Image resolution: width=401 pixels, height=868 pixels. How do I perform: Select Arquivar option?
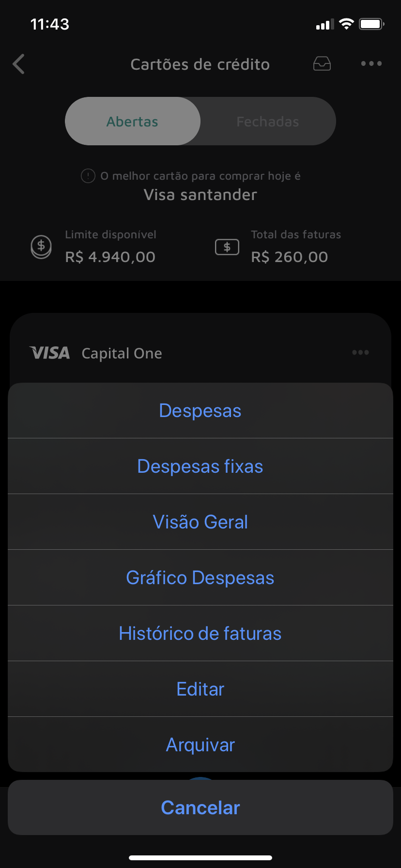point(200,744)
